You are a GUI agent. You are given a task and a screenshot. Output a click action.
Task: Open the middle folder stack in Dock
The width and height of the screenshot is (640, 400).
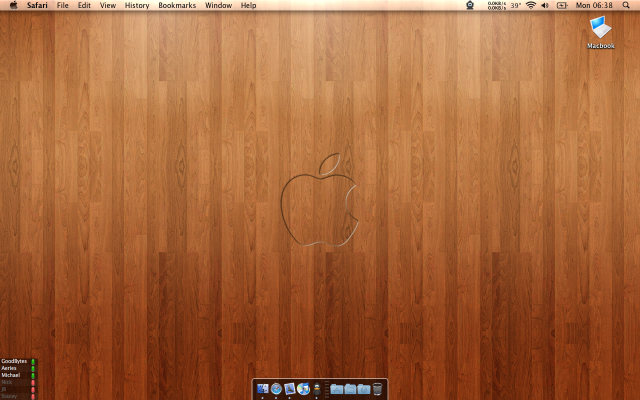tap(350, 389)
